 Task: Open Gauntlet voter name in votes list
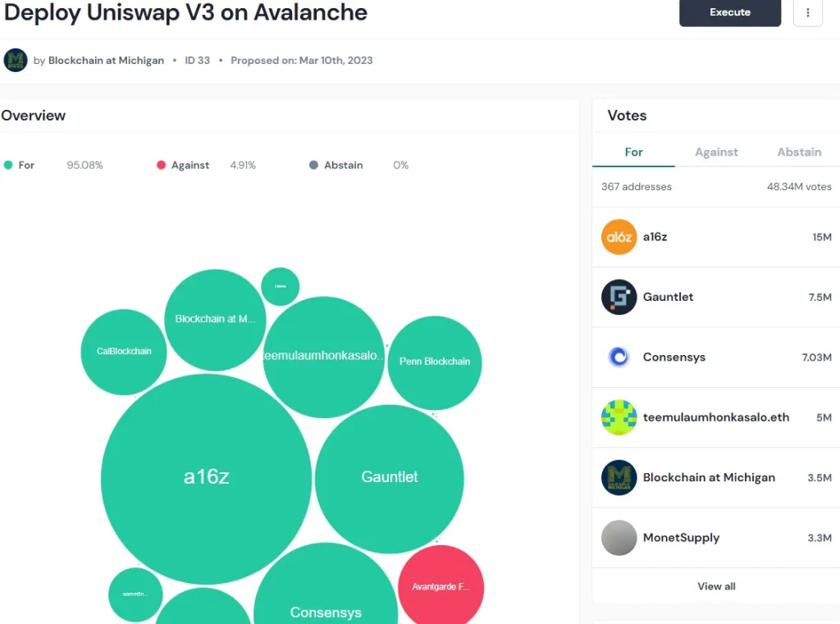pos(668,297)
